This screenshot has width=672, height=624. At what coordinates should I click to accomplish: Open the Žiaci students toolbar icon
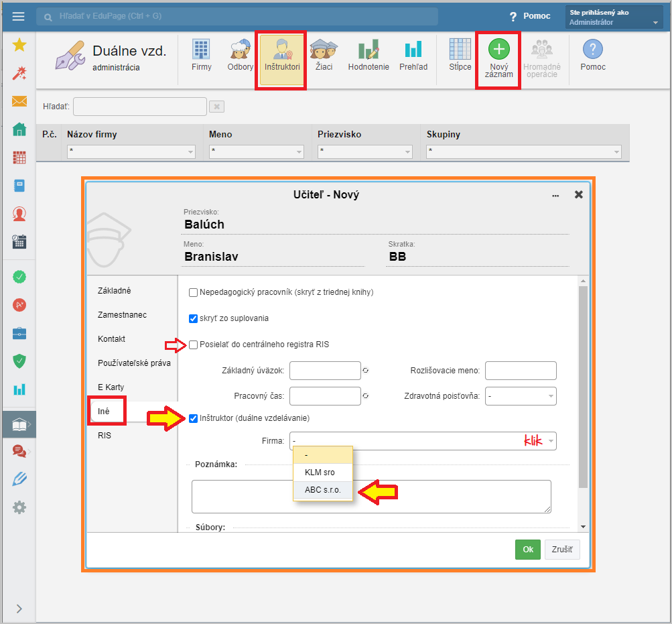(x=324, y=55)
